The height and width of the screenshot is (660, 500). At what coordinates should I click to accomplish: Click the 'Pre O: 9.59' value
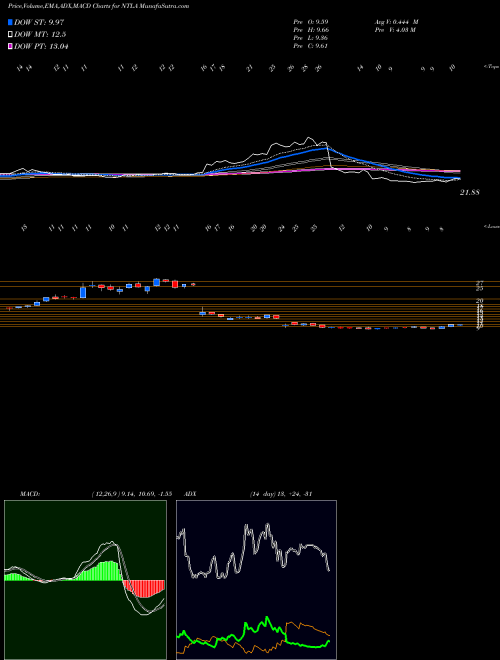pos(311,22)
